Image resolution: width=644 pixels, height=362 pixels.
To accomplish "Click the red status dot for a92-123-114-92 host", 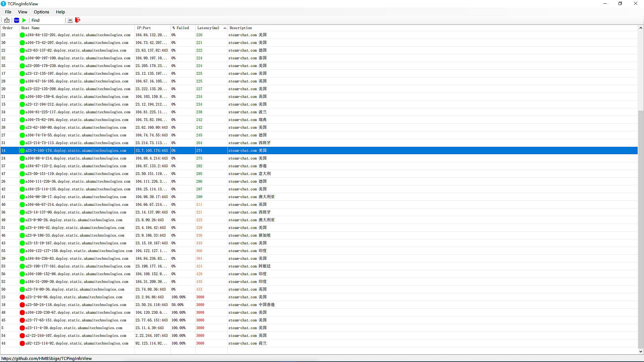I will (x=22, y=343).
